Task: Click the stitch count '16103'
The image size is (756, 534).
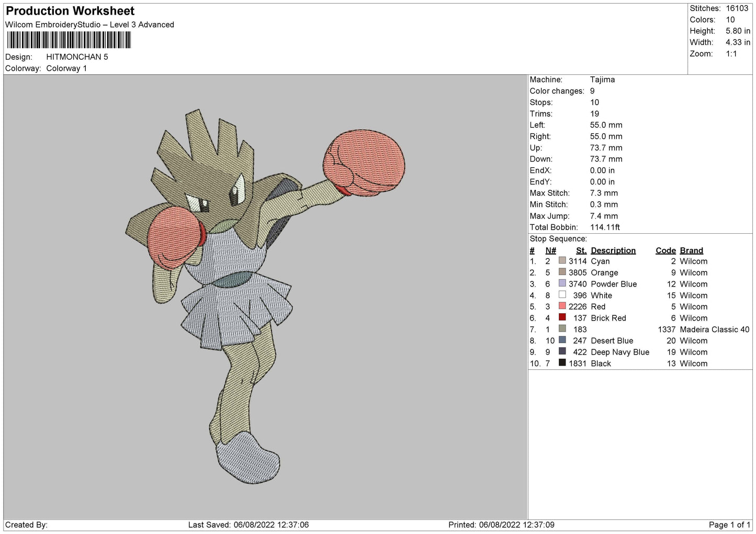Action: coord(737,8)
